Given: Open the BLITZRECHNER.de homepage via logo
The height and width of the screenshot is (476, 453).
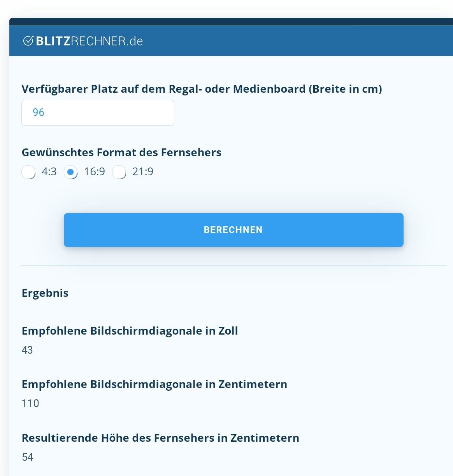Looking at the screenshot, I should pos(84,40).
